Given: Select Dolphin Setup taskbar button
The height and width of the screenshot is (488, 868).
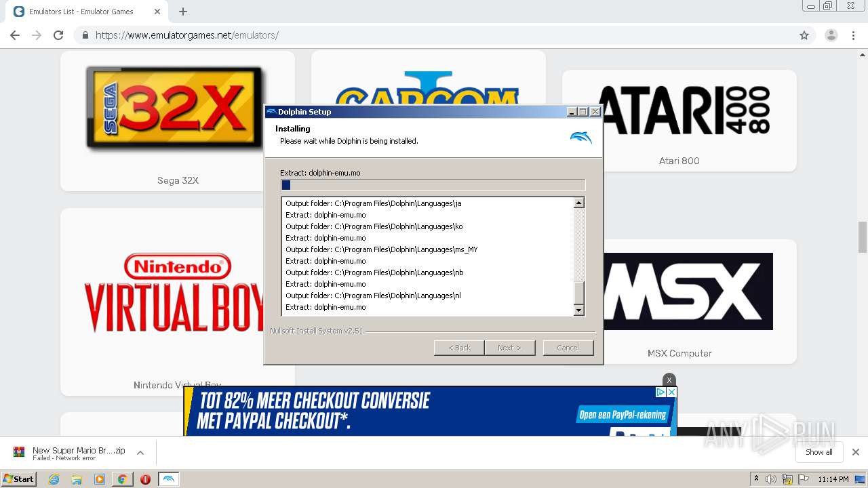Looking at the screenshot, I should tap(169, 479).
